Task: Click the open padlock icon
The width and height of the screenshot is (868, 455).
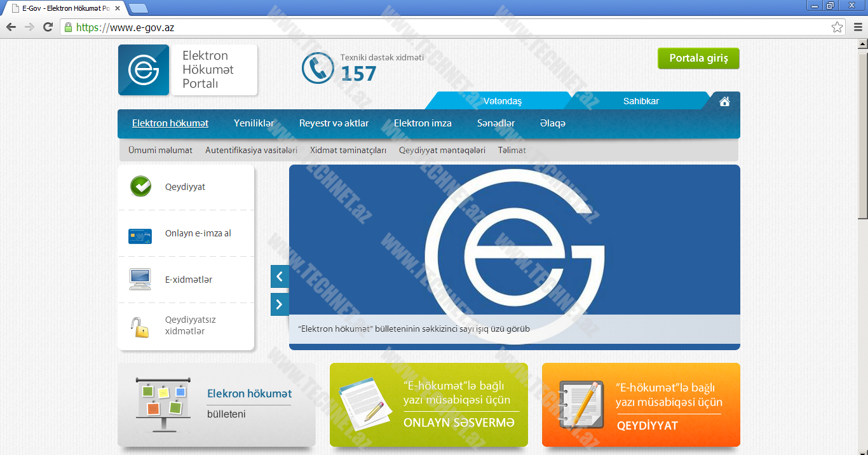Action: [140, 327]
